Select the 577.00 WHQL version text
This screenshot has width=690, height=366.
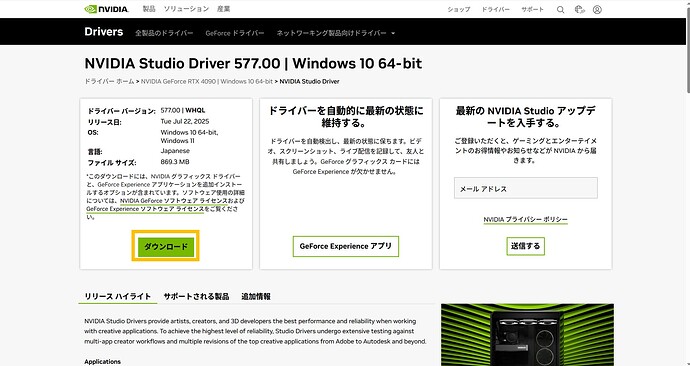pyautogui.click(x=183, y=110)
